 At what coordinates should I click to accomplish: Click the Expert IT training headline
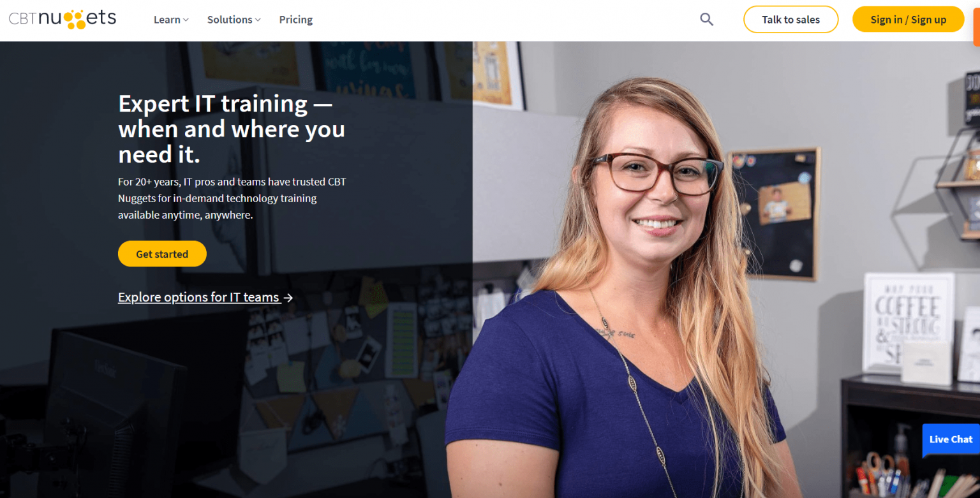pos(232,129)
